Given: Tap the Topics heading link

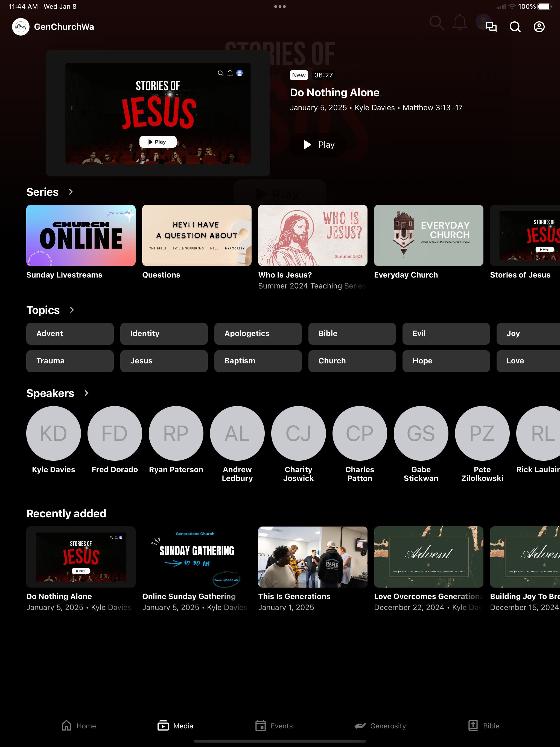Looking at the screenshot, I should 43,310.
